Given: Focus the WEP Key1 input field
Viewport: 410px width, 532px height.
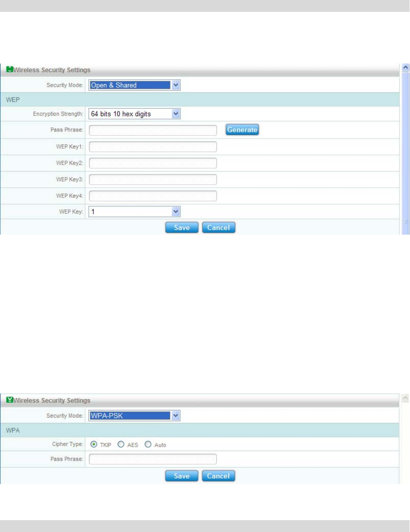Looking at the screenshot, I should pyautogui.click(x=153, y=147).
